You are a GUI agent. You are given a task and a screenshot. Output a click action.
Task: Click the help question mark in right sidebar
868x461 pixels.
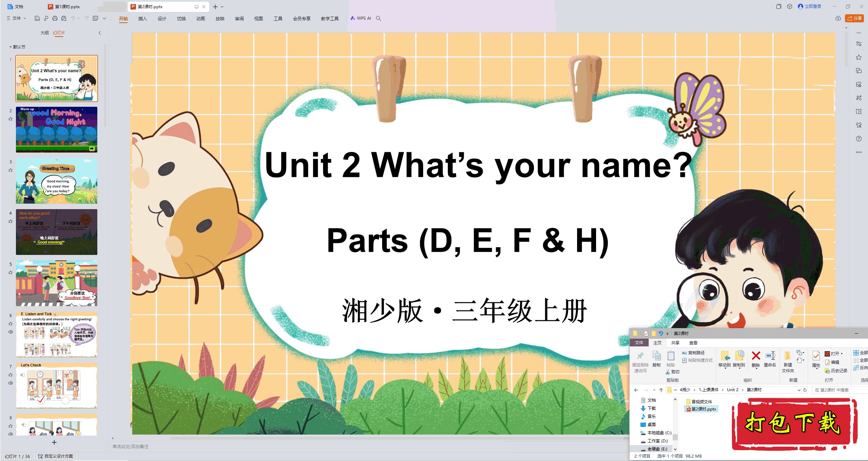859,139
